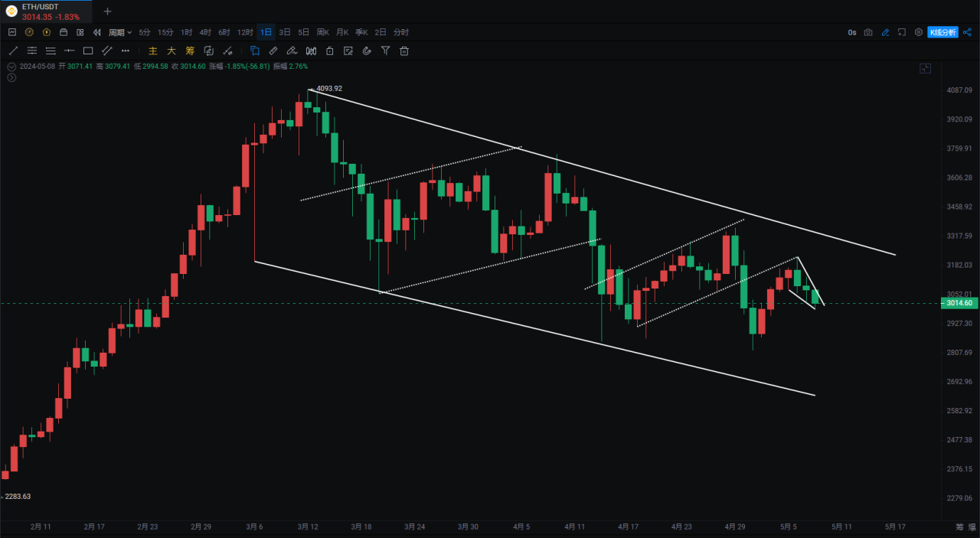
Task: Switch to the 周K weekly timeframe
Action: (x=322, y=32)
